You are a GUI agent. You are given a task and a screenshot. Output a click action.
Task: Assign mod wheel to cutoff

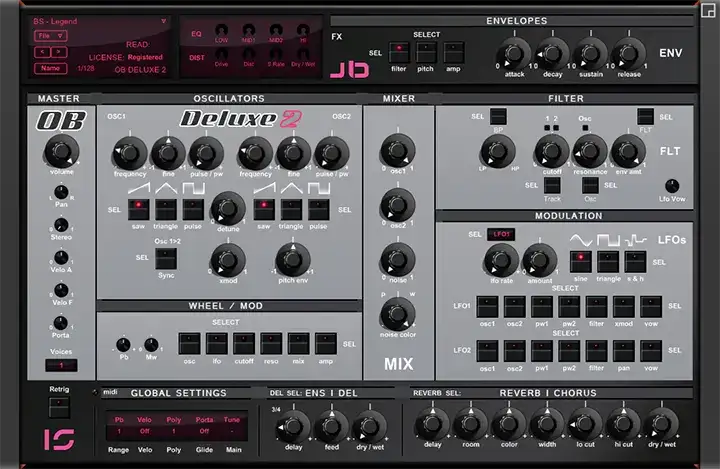[x=244, y=344]
